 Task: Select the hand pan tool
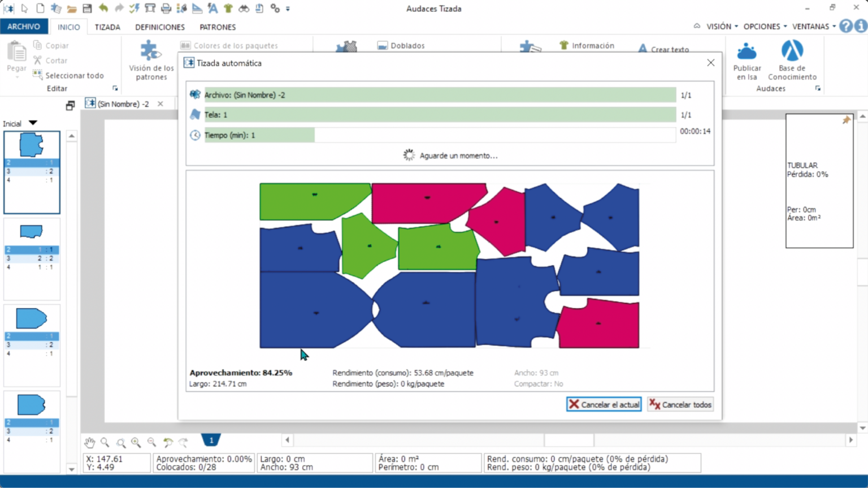(x=89, y=442)
